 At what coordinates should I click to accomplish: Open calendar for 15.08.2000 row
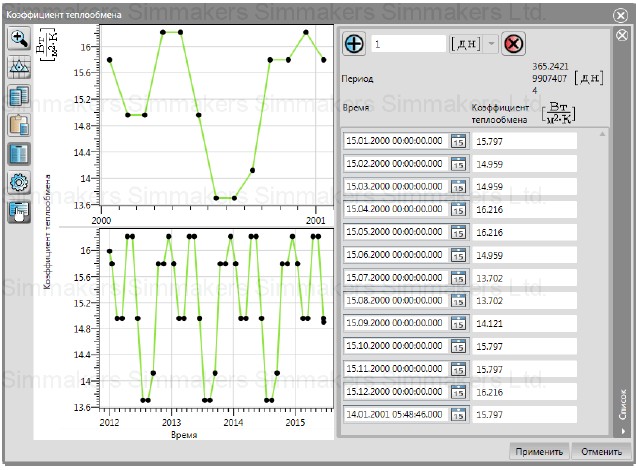click(458, 300)
